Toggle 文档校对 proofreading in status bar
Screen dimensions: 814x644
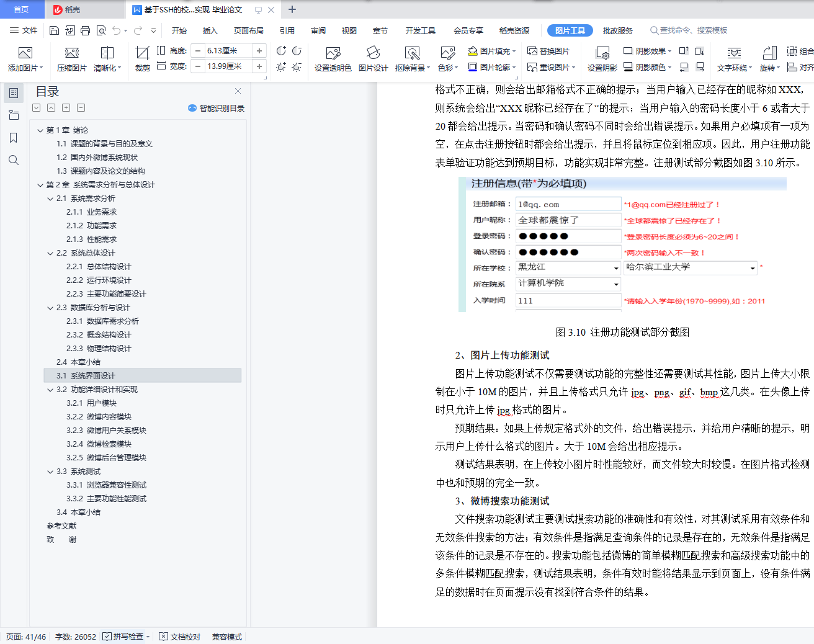(180, 637)
